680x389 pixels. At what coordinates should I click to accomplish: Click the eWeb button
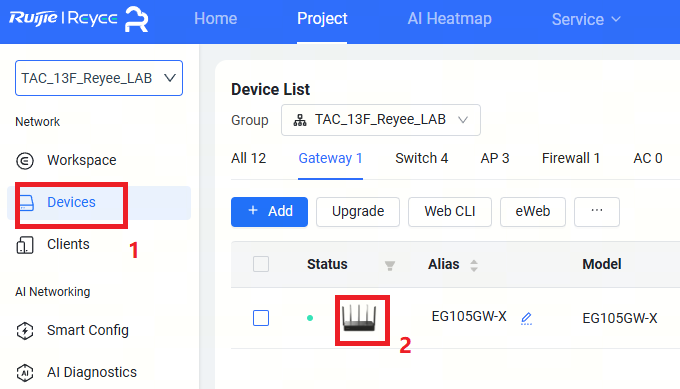(533, 212)
